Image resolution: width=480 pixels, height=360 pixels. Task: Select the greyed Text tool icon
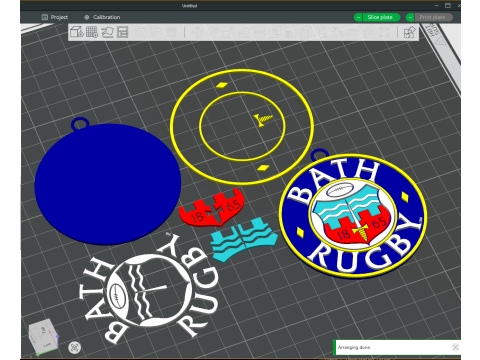(321, 32)
